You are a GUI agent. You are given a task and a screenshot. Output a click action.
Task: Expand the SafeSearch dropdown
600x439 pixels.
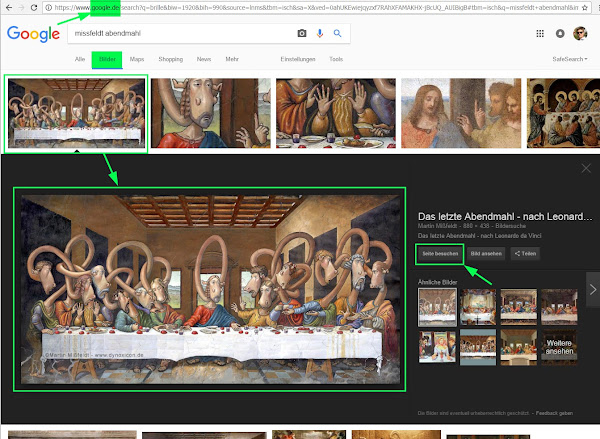coord(570,59)
